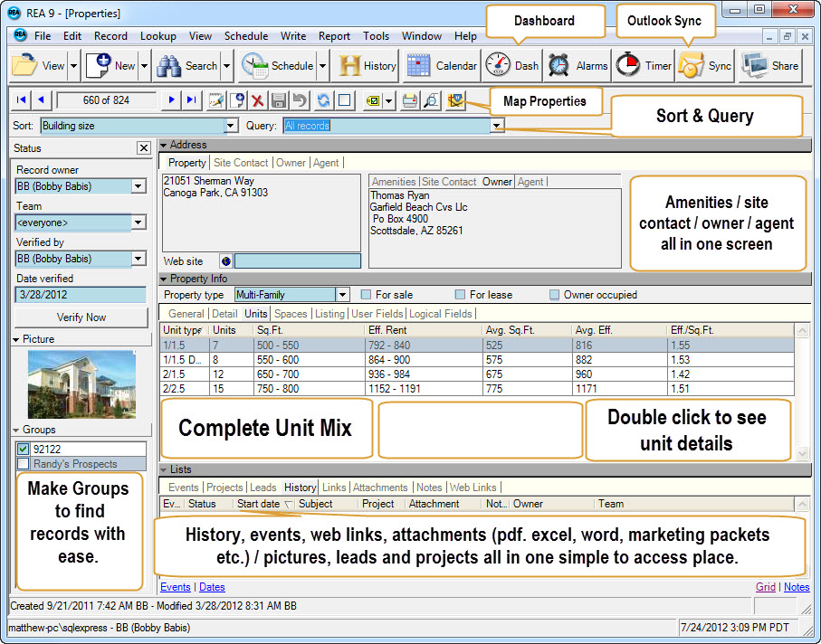Screen dimensions: 821x644
Task: Click the Share monitors icon
Action: click(755, 66)
